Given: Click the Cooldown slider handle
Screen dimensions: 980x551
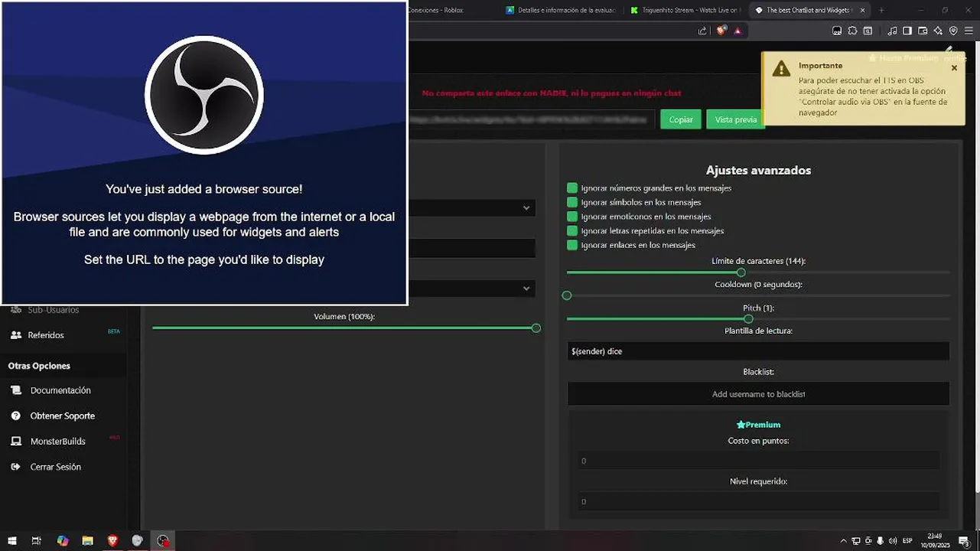Looking at the screenshot, I should pyautogui.click(x=567, y=295).
